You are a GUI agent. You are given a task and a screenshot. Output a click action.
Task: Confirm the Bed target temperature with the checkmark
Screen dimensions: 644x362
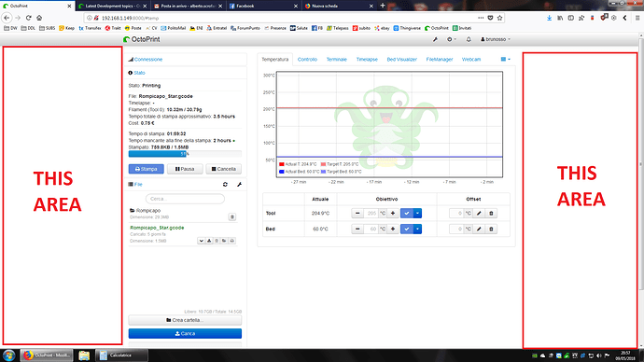pyautogui.click(x=407, y=229)
